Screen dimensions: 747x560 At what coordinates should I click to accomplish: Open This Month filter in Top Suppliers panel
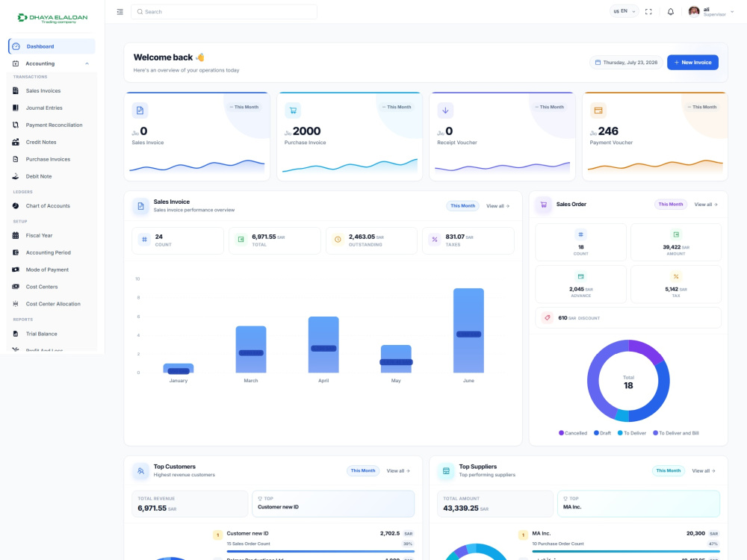(x=669, y=470)
